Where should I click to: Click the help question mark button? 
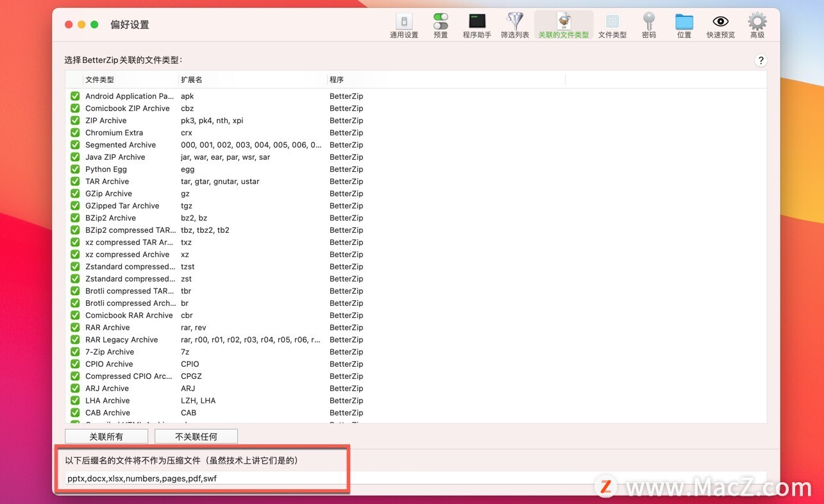click(761, 60)
